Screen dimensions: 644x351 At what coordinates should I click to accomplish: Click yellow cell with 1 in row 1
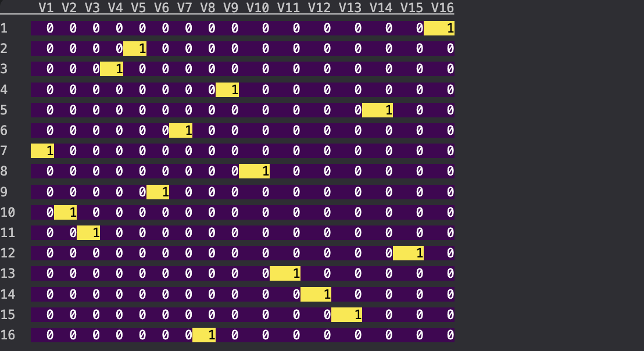tap(439, 28)
